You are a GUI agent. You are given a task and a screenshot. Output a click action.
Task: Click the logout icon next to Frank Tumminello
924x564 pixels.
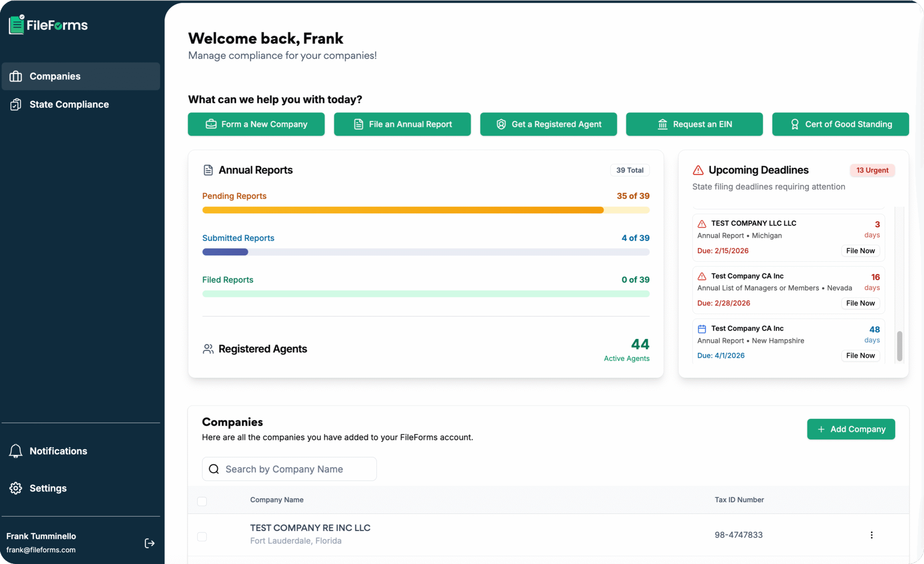(x=149, y=543)
